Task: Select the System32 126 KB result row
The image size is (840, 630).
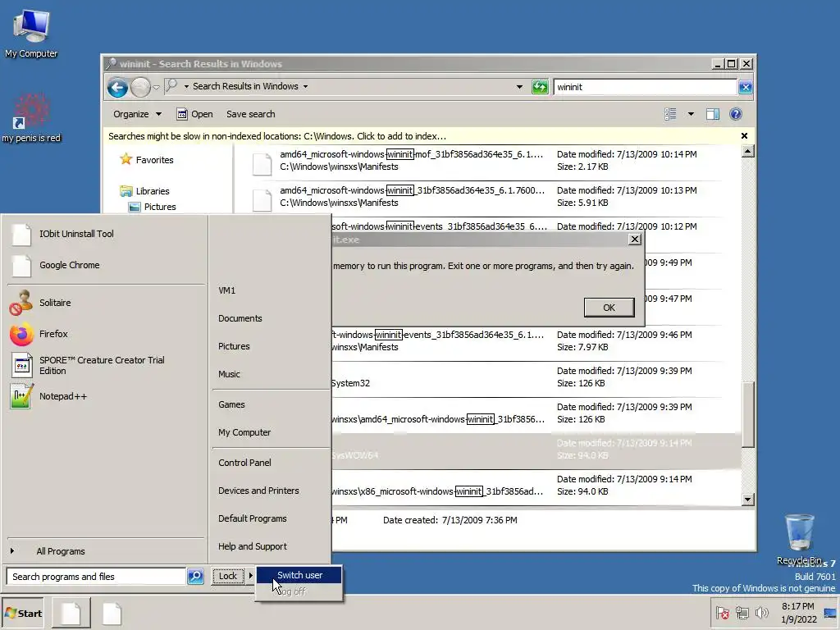Action: (536, 377)
